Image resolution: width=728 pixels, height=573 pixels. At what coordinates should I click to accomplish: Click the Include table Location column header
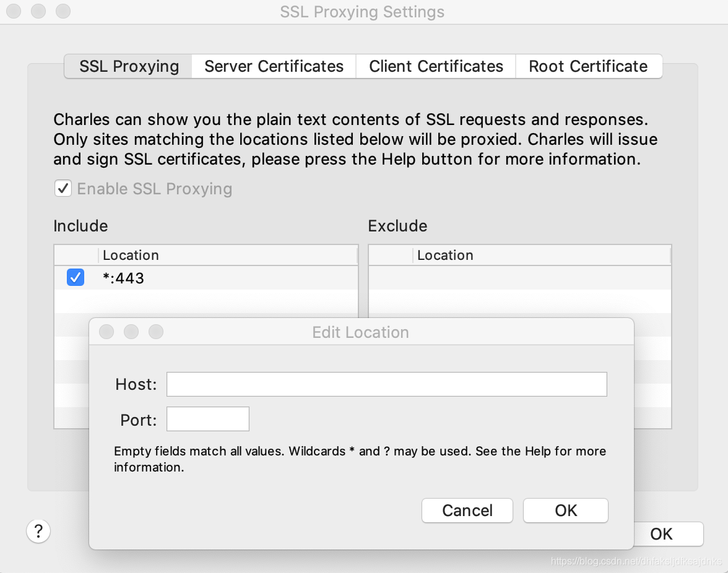tap(228, 255)
